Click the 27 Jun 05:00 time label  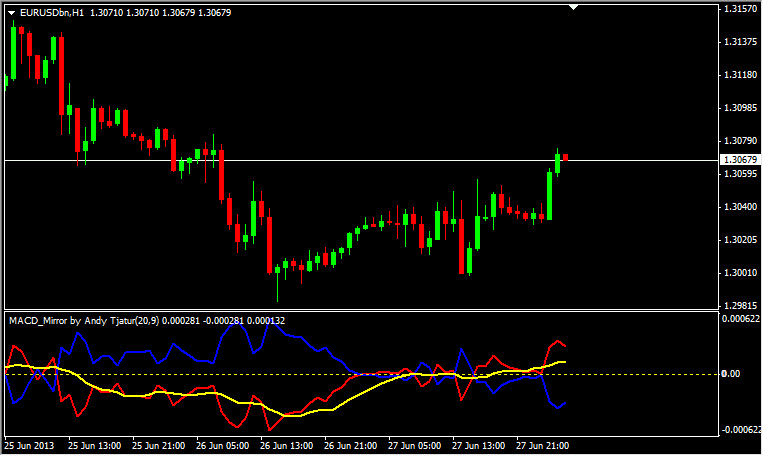(415, 446)
